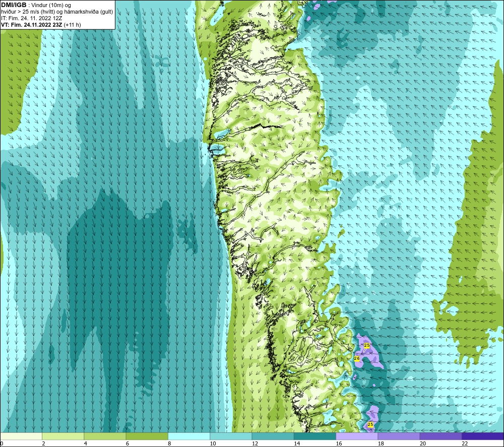Click the "DMI/IGB" title text
The image size is (504, 447).
coord(14,5)
